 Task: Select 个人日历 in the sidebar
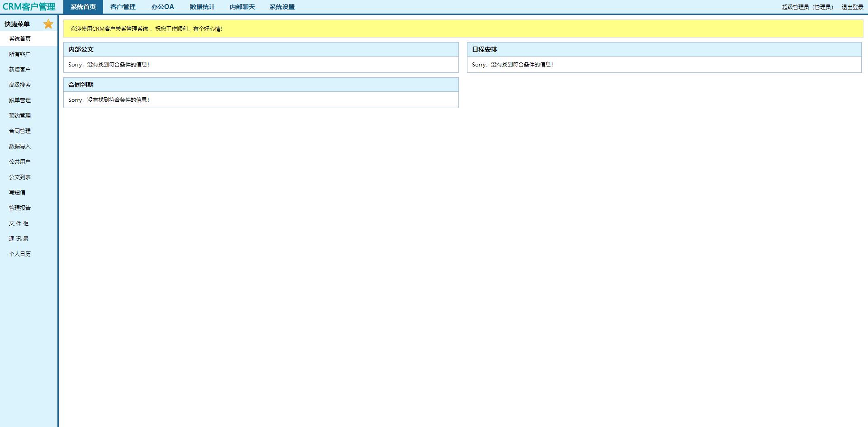click(x=20, y=254)
